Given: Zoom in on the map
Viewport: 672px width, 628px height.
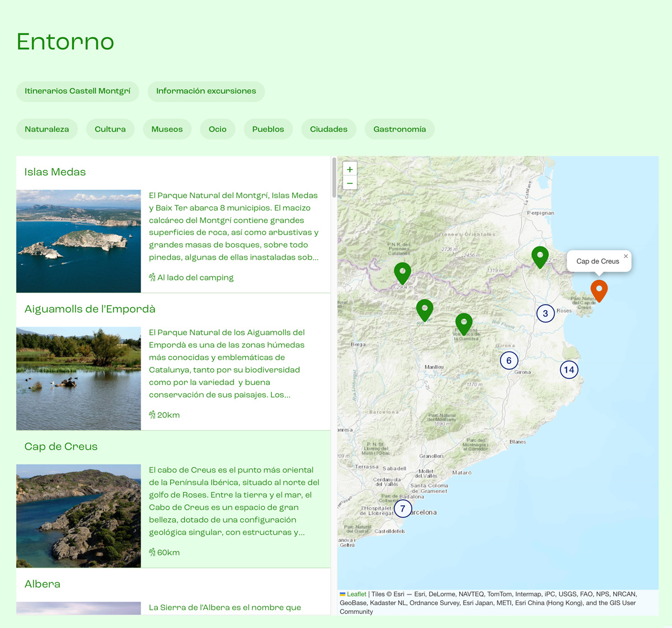Looking at the screenshot, I should click(x=350, y=170).
